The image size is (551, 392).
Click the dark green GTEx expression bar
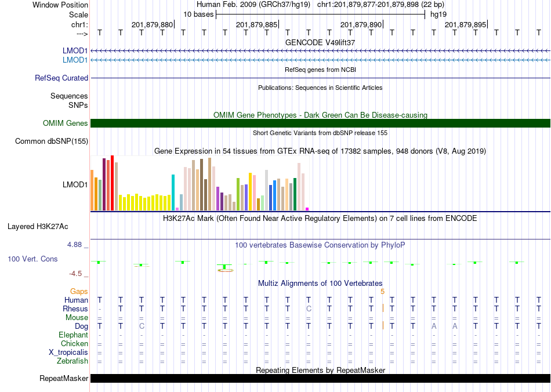coord(295,194)
